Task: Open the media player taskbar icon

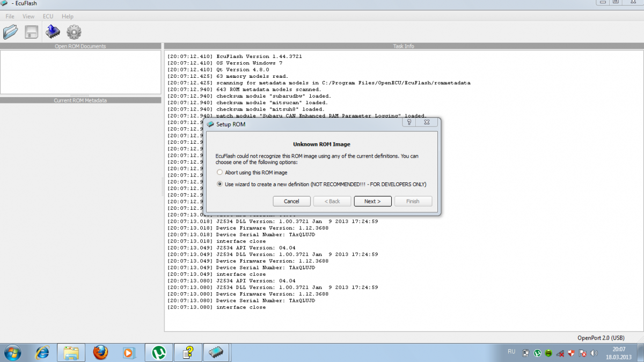Action: point(129,352)
